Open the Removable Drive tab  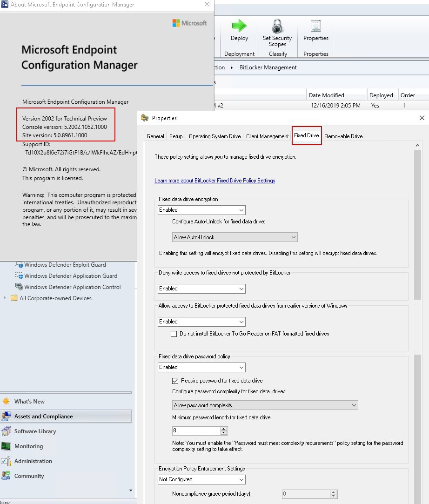[x=343, y=136]
